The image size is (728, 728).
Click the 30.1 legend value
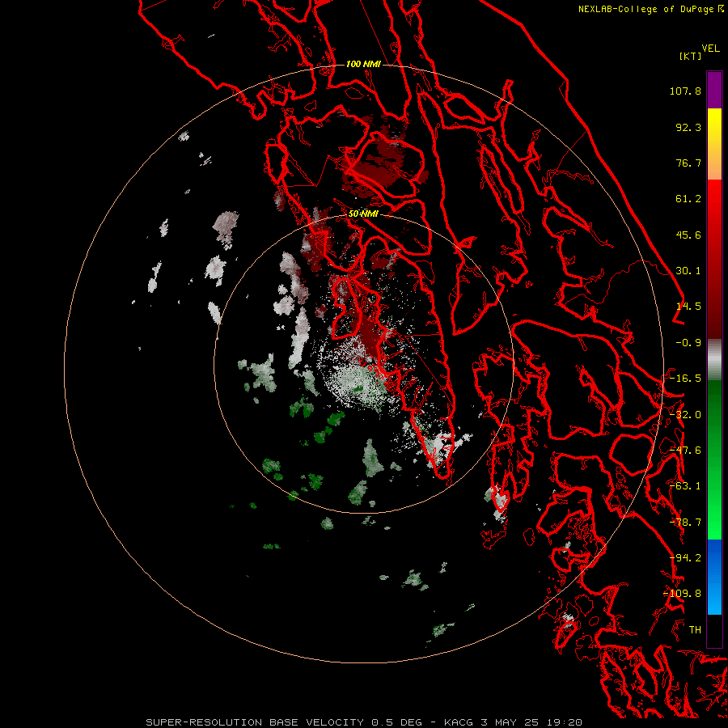point(688,271)
